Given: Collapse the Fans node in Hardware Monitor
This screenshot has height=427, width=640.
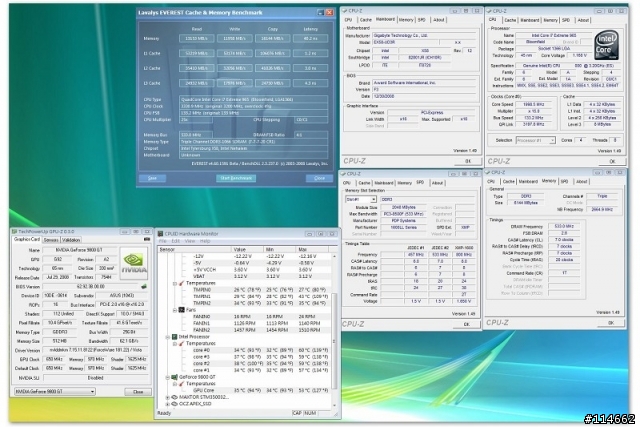Looking at the screenshot, I should (175, 310).
